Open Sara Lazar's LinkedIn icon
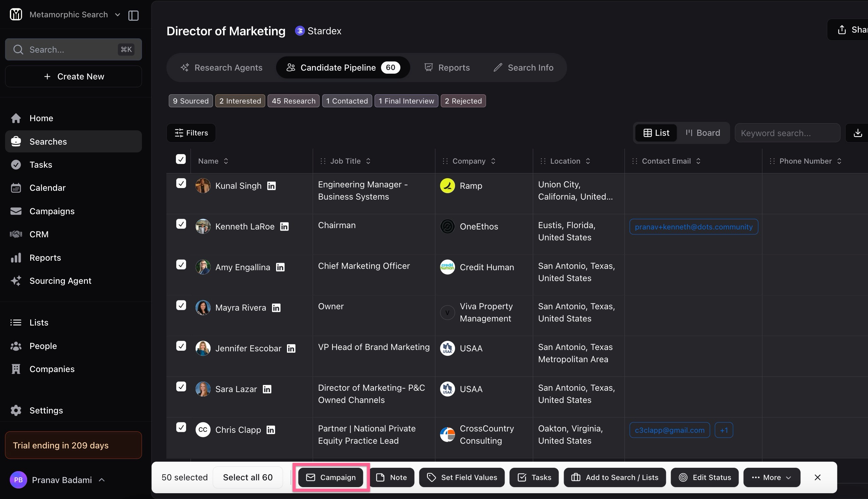Screen dimensions: 868x499 click(x=267, y=389)
